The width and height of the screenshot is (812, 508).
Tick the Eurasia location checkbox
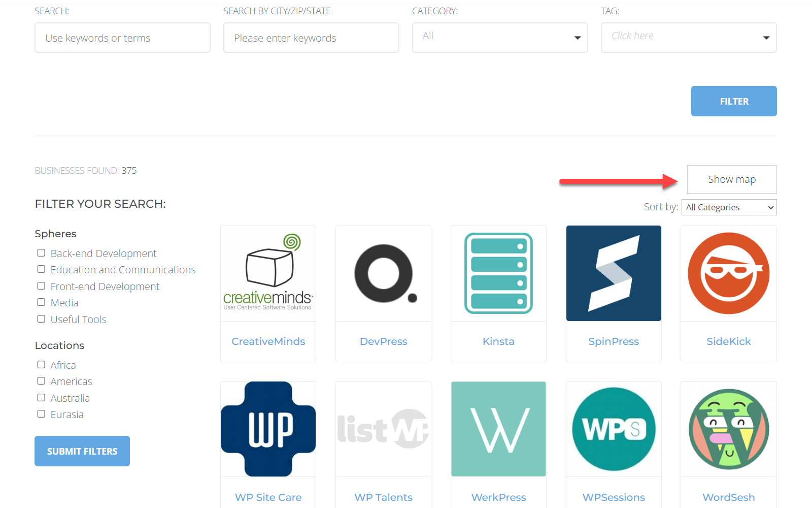41,414
